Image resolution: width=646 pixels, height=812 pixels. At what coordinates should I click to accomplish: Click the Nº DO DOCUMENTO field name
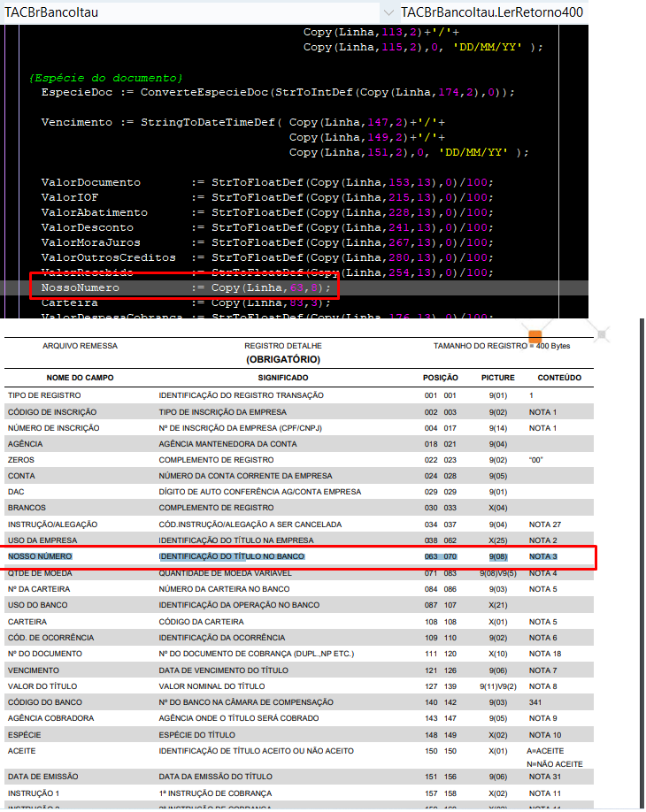click(44, 654)
